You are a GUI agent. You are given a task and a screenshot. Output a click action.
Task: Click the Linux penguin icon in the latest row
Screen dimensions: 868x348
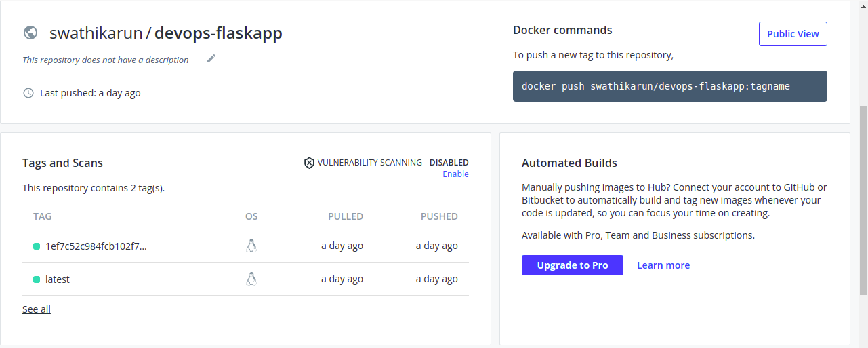pos(251,279)
